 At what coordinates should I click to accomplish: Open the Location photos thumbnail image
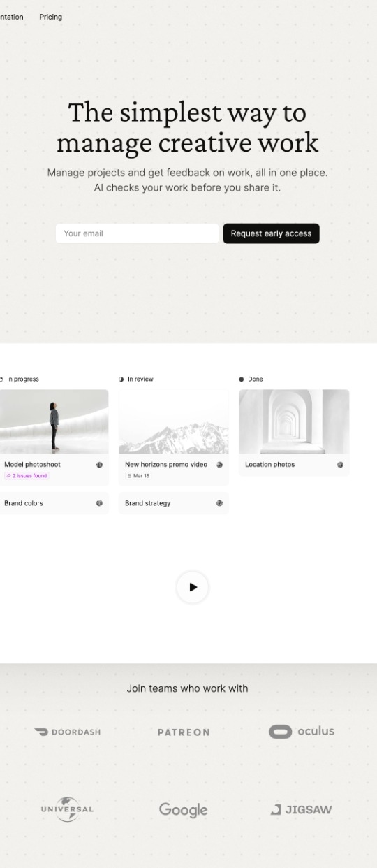294,421
